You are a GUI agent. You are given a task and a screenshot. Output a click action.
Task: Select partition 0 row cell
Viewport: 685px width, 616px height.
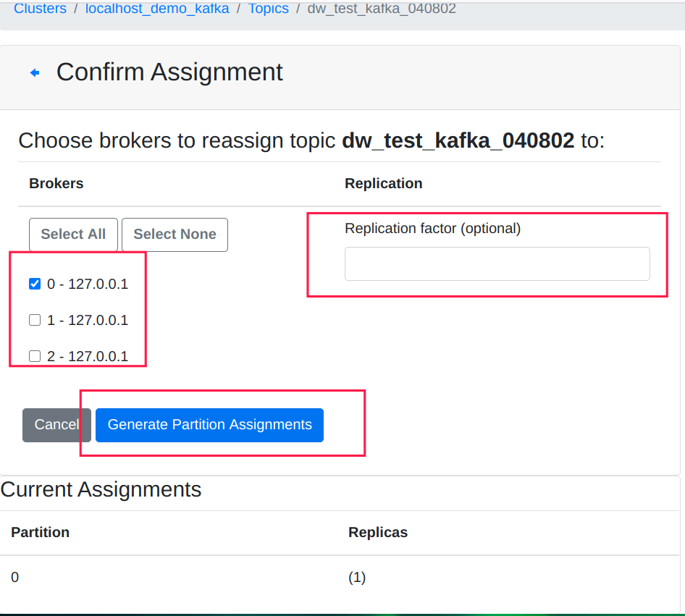(x=15, y=578)
